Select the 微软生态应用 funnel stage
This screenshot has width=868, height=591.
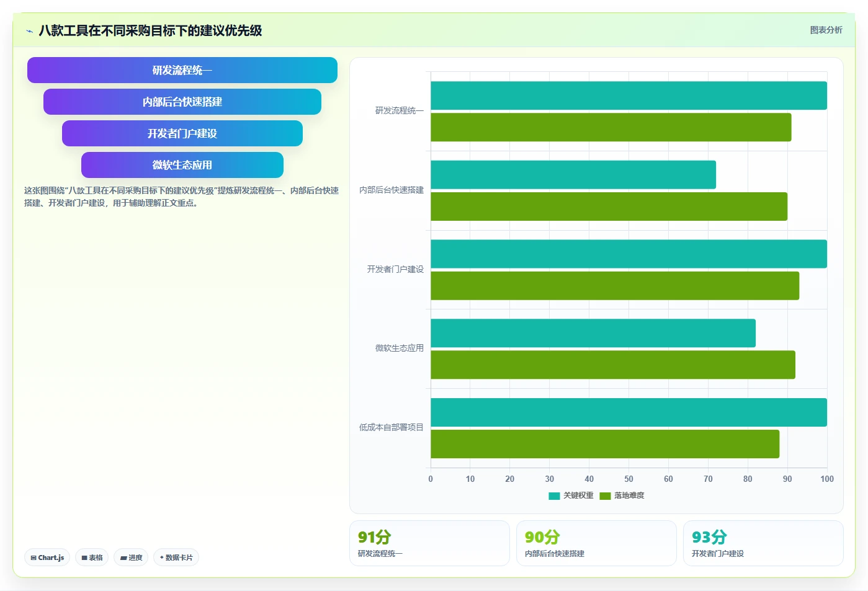tap(182, 165)
